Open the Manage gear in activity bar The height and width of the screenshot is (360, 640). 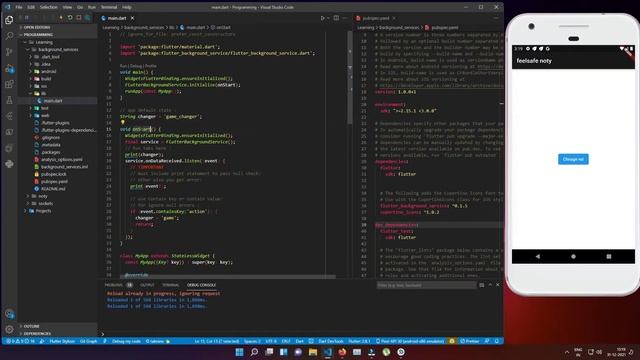pos(9,329)
